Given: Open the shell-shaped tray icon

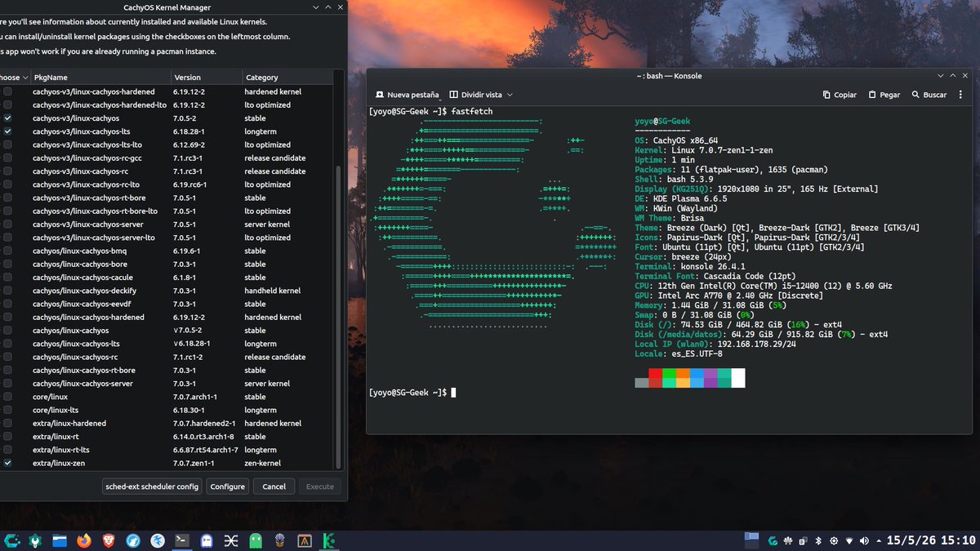Looking at the screenshot, I should click(789, 541).
